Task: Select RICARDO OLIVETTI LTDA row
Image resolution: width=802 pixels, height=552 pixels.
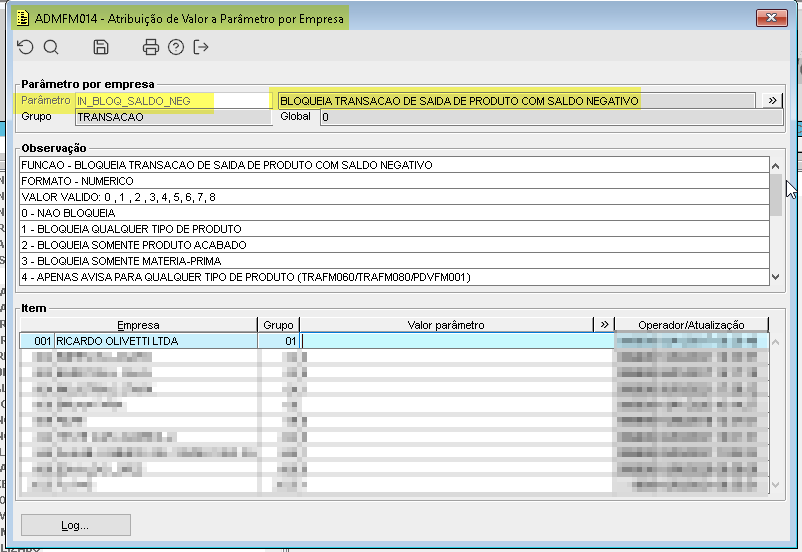Action: 156,341
